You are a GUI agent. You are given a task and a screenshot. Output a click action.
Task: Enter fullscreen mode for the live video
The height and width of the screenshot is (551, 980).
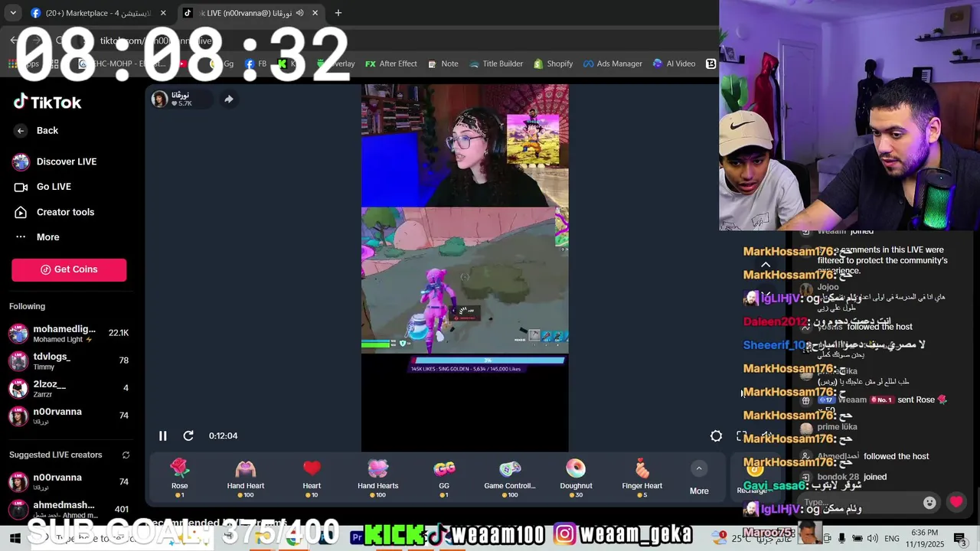741,435
